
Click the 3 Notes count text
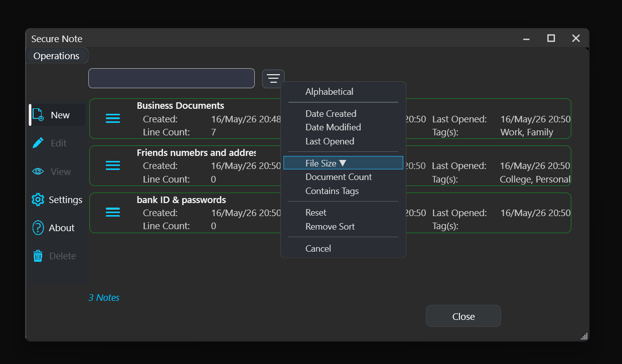tap(104, 297)
